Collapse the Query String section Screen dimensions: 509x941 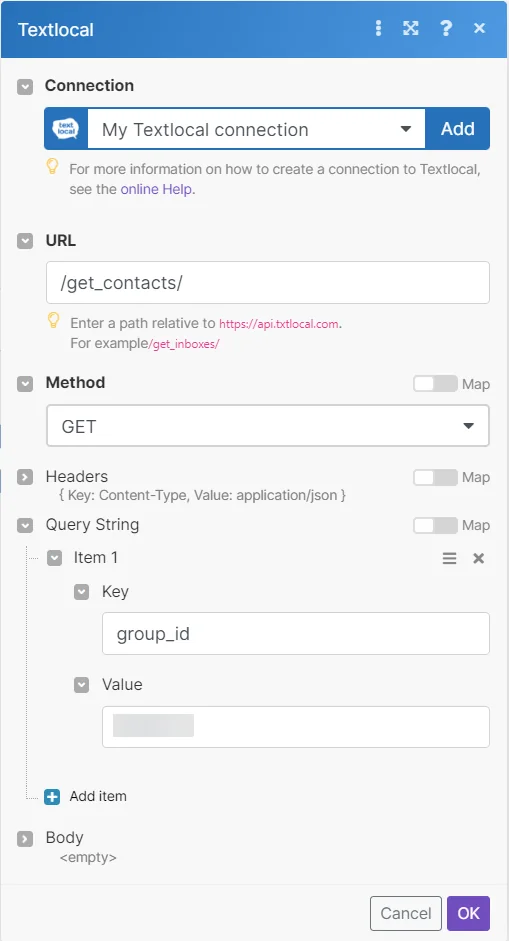click(x=25, y=526)
